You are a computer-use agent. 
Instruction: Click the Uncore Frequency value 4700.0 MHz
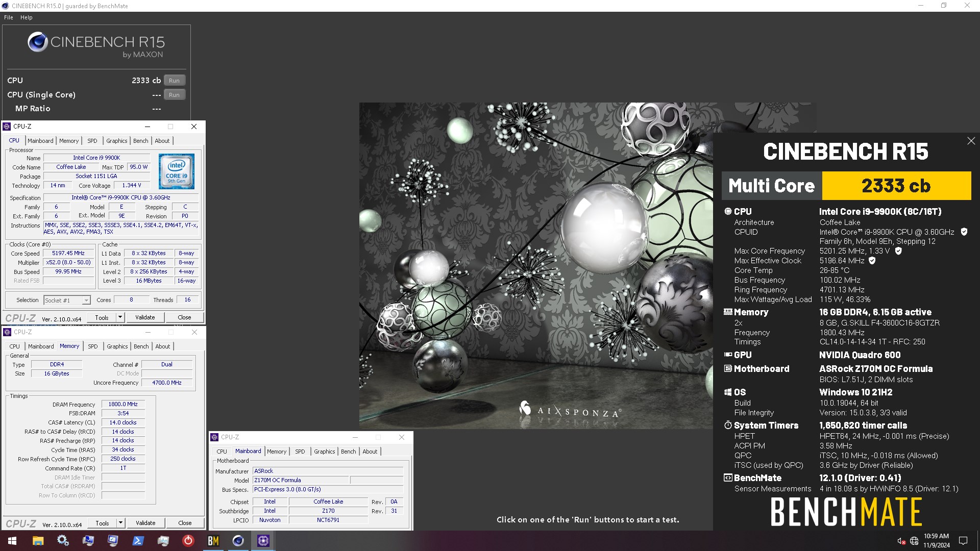coord(167,383)
